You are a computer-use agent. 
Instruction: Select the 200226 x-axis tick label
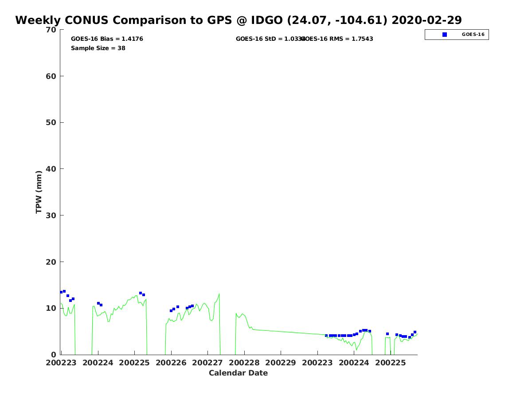click(x=171, y=363)
